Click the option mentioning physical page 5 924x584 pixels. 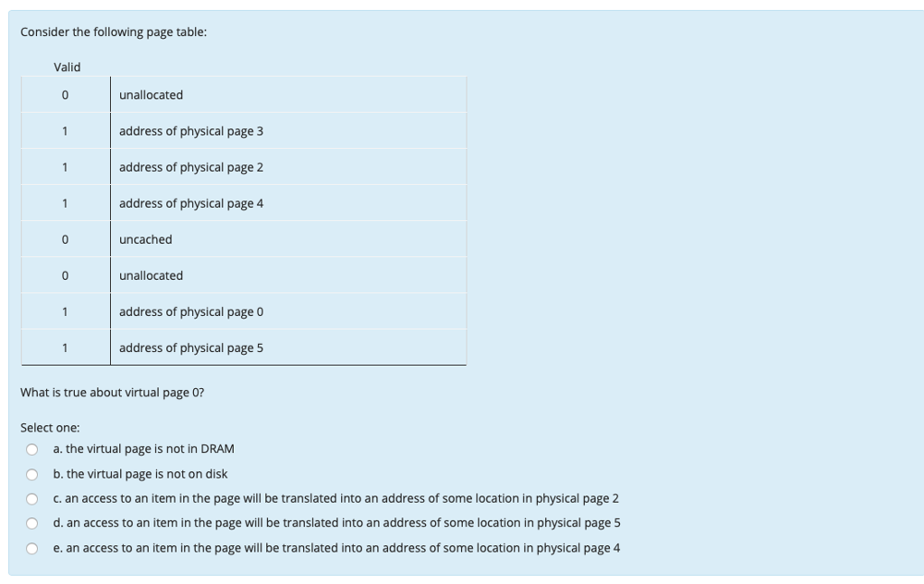click(338, 523)
